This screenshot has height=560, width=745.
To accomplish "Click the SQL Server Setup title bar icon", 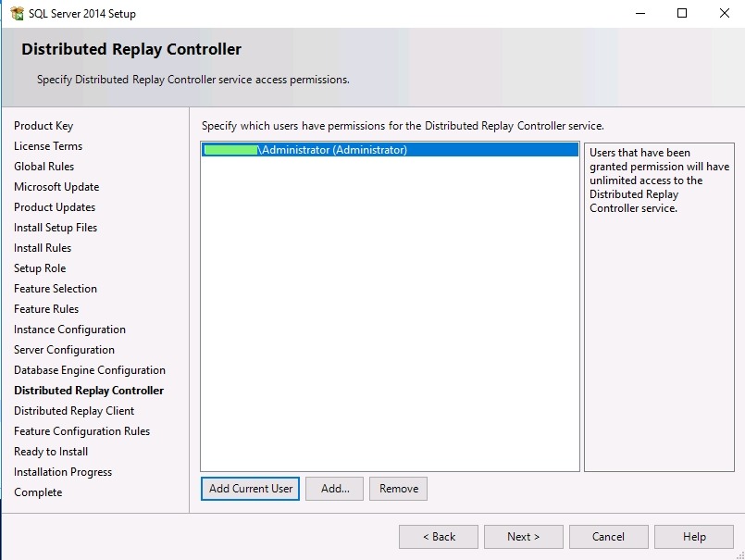I will [x=17, y=13].
